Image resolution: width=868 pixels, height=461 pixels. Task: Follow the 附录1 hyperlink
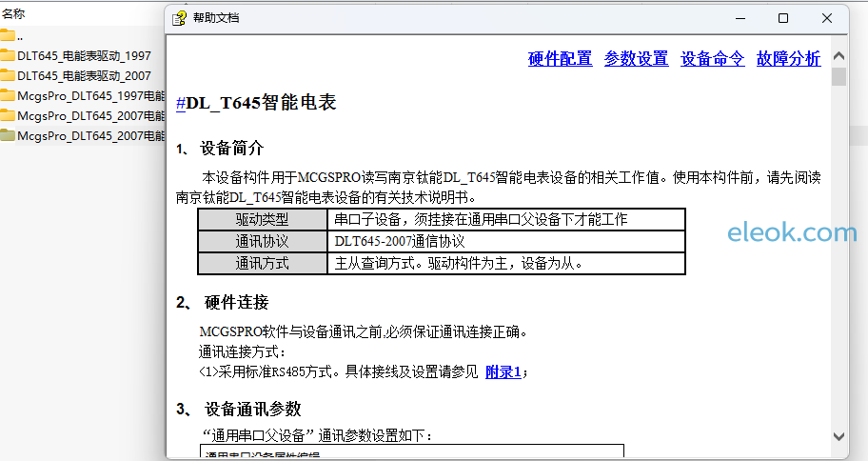point(503,372)
